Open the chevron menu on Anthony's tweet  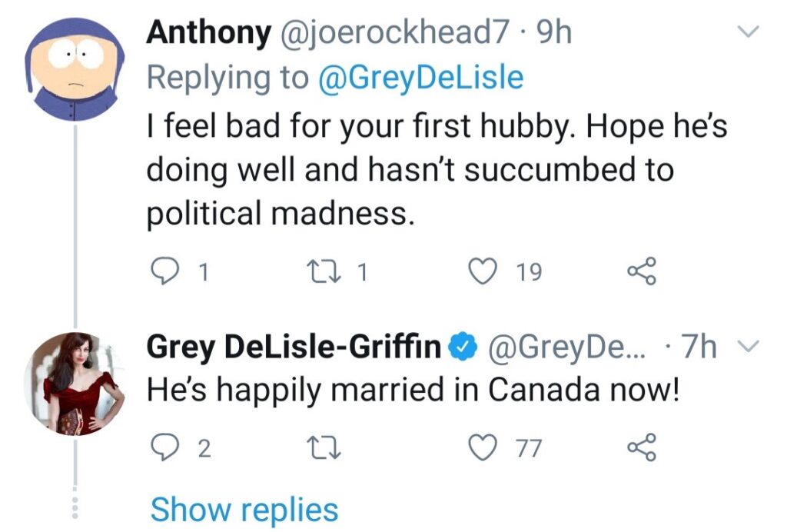(x=748, y=32)
